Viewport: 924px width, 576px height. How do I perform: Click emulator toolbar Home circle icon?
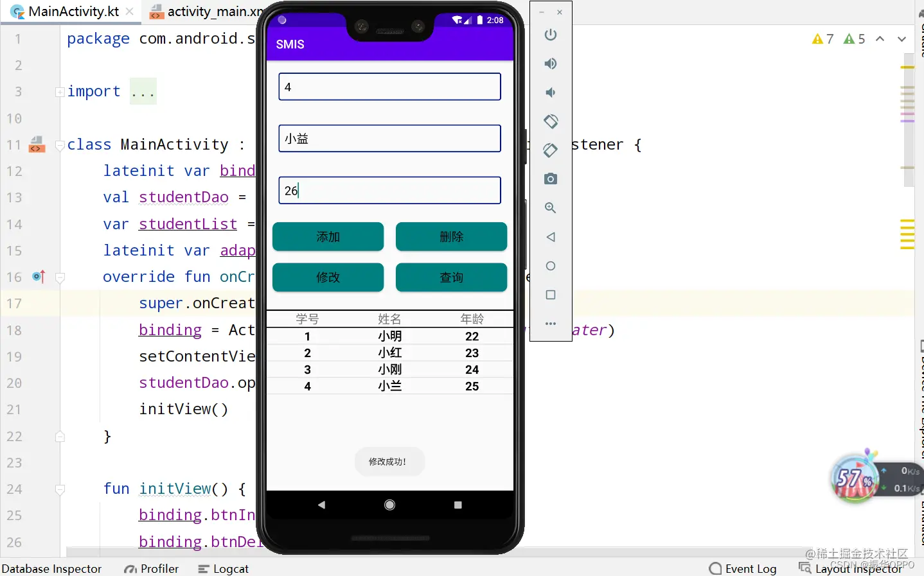point(551,266)
